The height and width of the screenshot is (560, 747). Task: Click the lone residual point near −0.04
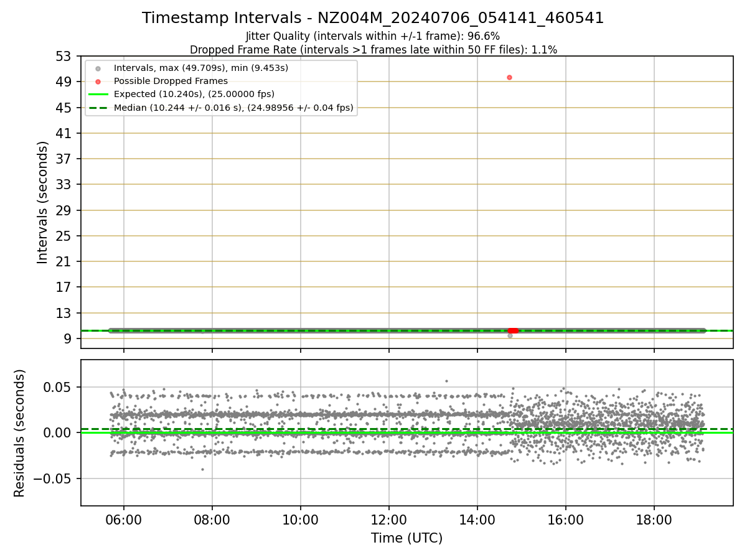click(202, 469)
